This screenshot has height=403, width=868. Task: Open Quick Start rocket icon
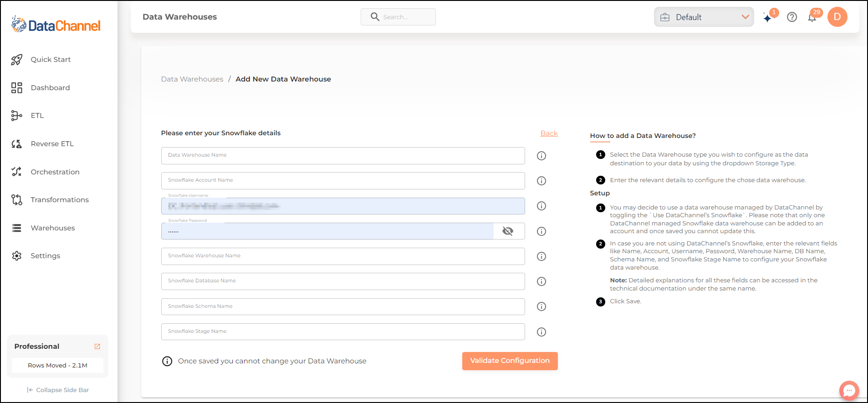coord(17,60)
